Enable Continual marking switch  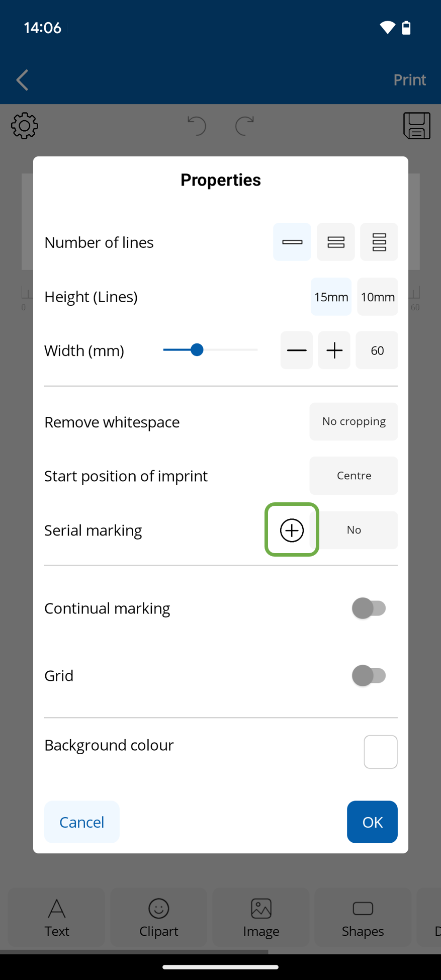tap(369, 608)
